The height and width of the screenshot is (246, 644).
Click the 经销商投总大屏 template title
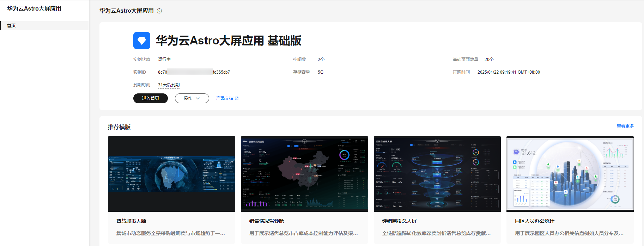click(x=400, y=221)
